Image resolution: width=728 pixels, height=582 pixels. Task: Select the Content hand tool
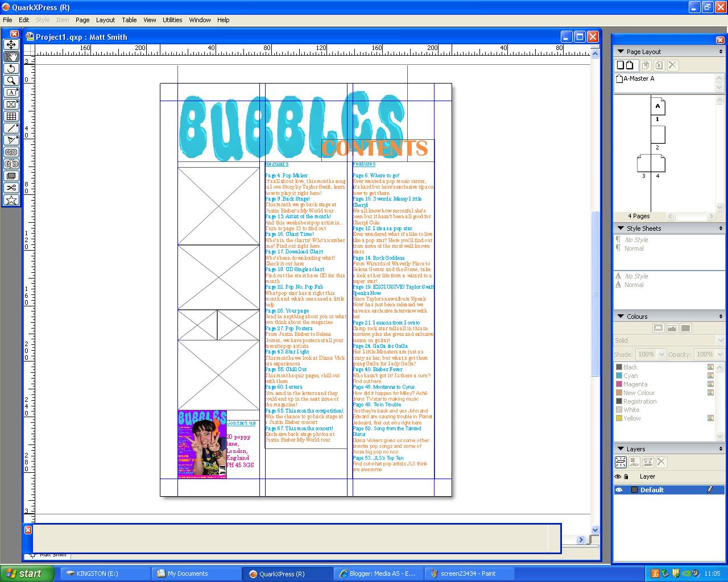tap(11, 56)
